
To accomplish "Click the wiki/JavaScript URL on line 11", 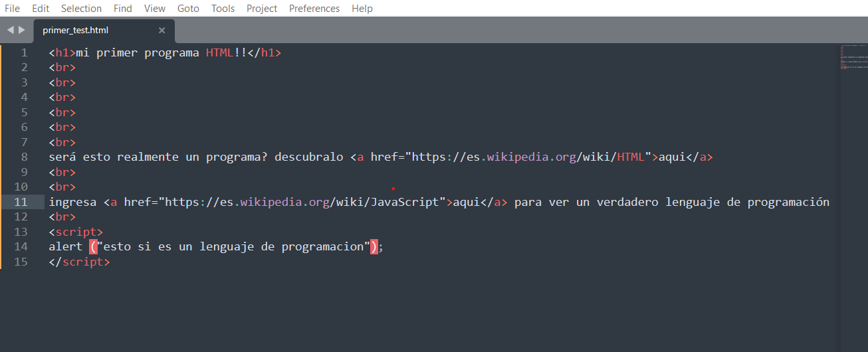I will tap(302, 202).
